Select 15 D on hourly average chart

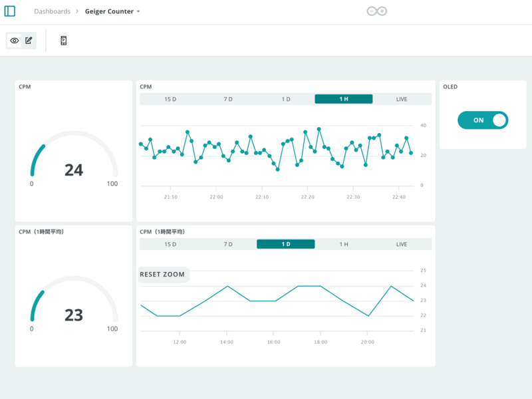170,244
